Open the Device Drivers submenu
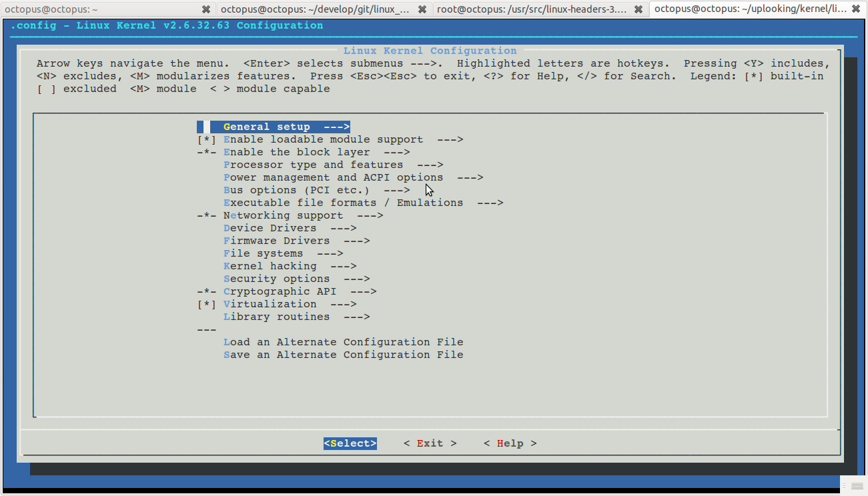The image size is (868, 496). tap(290, 228)
